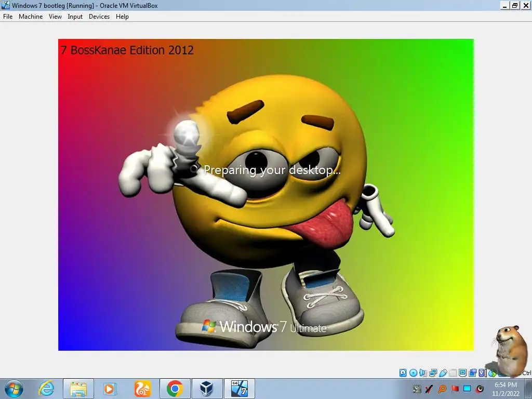Click the USB devices status icon

point(443,373)
